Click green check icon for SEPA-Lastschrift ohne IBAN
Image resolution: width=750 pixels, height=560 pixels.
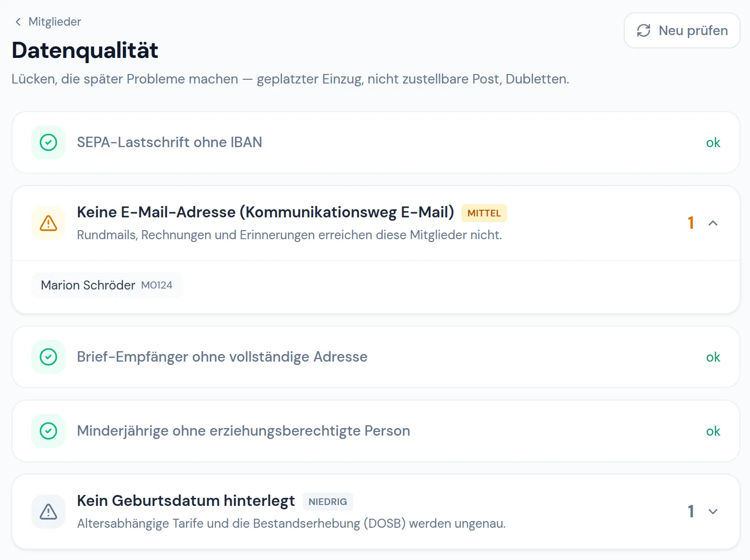coord(48,142)
